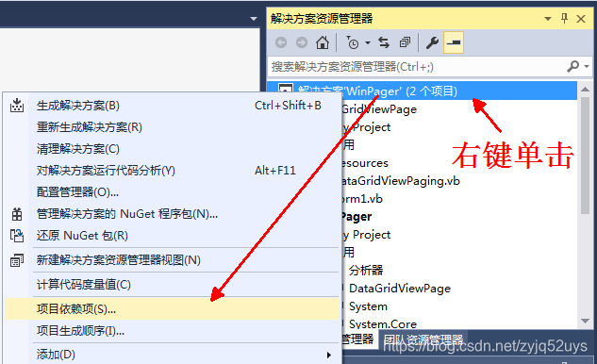
Task: Select the System.Core reference item
Action: pyautogui.click(x=383, y=324)
